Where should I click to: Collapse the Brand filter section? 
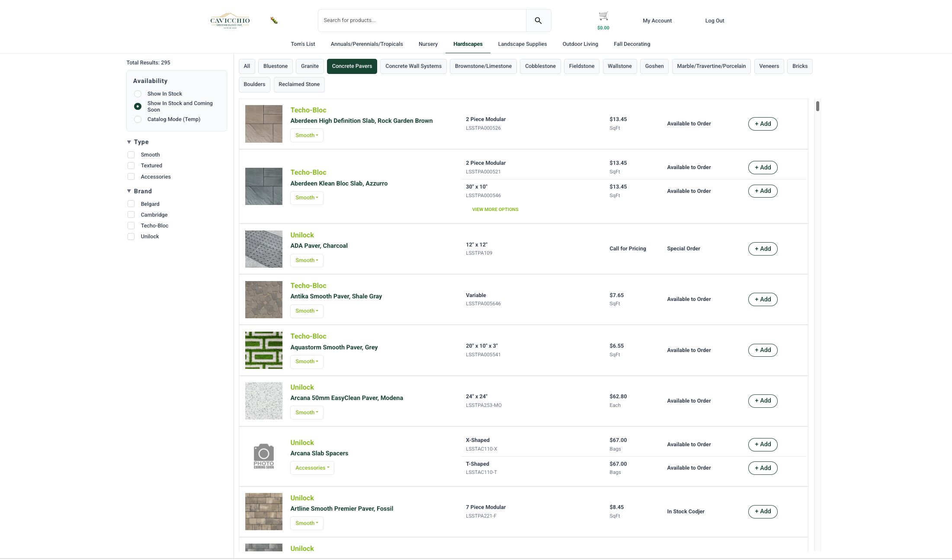[x=129, y=191]
